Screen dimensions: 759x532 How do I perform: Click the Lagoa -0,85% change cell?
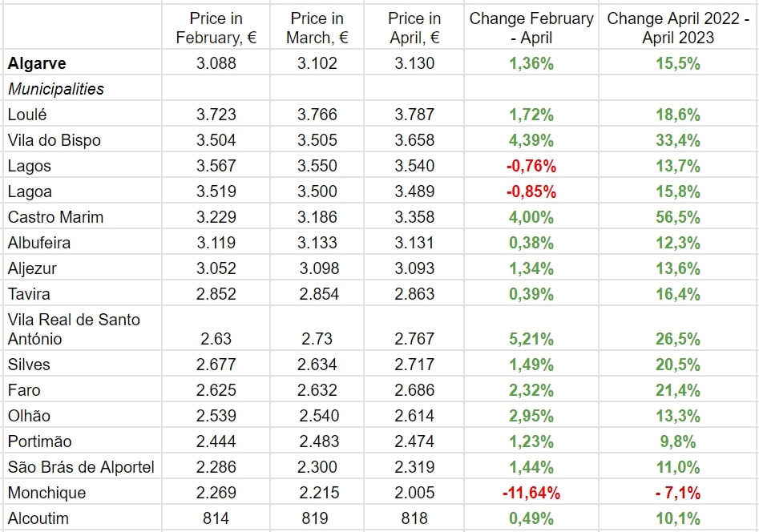(531, 191)
